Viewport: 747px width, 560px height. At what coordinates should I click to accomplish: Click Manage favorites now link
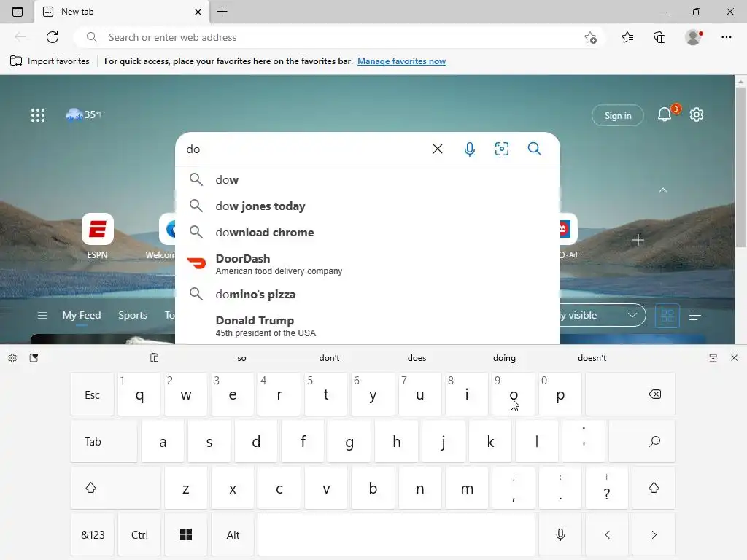click(x=402, y=61)
